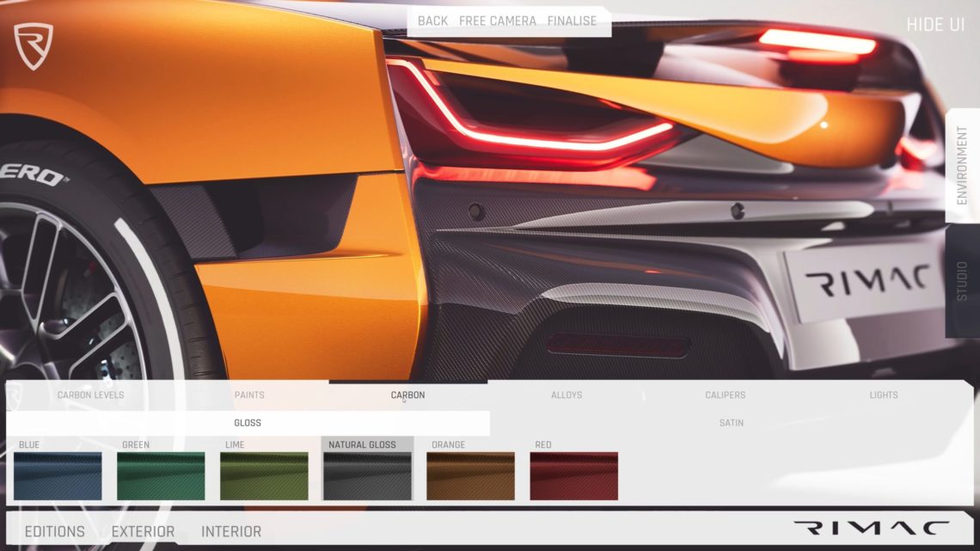
Task: Open the STUDIO side tab
Action: pyautogui.click(x=962, y=281)
